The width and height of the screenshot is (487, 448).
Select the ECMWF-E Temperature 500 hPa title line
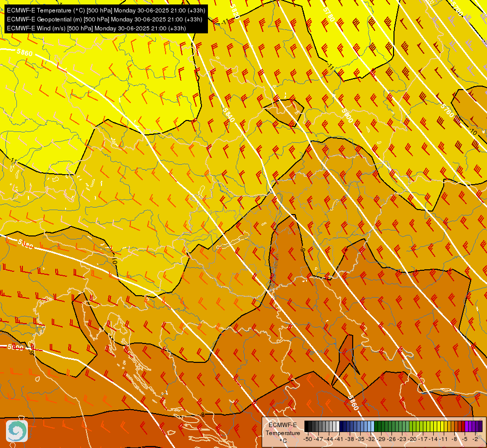[x=106, y=10]
